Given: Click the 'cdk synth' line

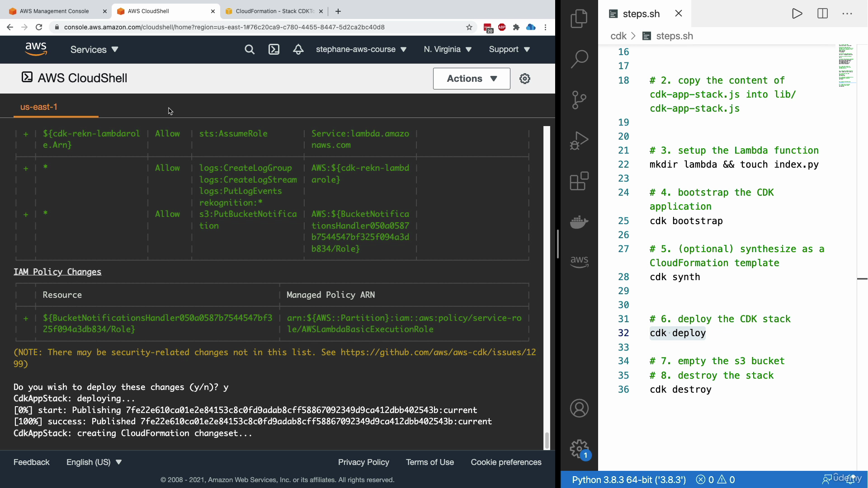Looking at the screenshot, I should [x=675, y=277].
